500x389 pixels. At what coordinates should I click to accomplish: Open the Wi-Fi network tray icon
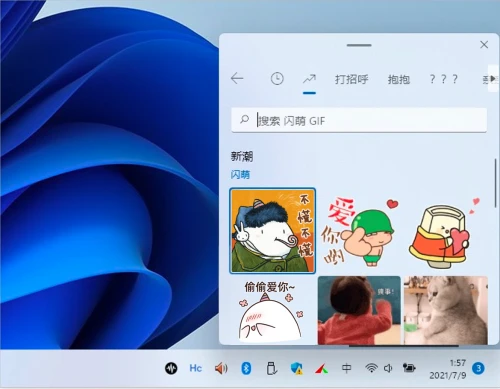click(371, 368)
